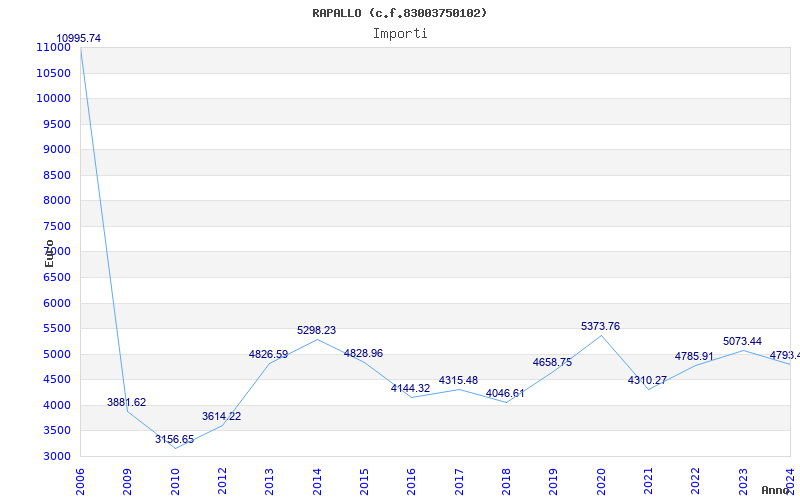
Task: Click the 3156.65 data value
Action: (174, 439)
